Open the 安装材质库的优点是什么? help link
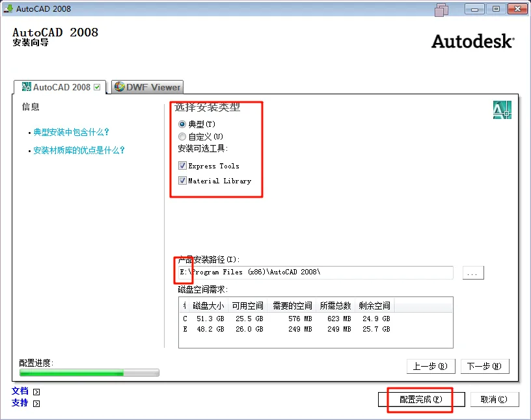 point(79,150)
